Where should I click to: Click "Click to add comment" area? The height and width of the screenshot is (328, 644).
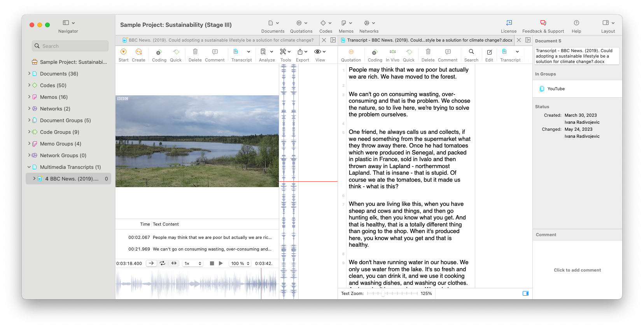pyautogui.click(x=577, y=270)
